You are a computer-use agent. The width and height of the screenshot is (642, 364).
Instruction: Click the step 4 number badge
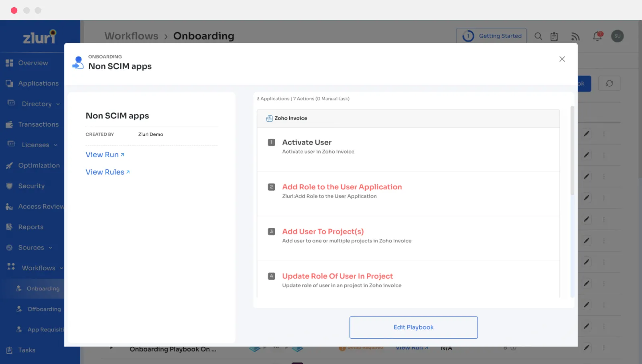[271, 276]
